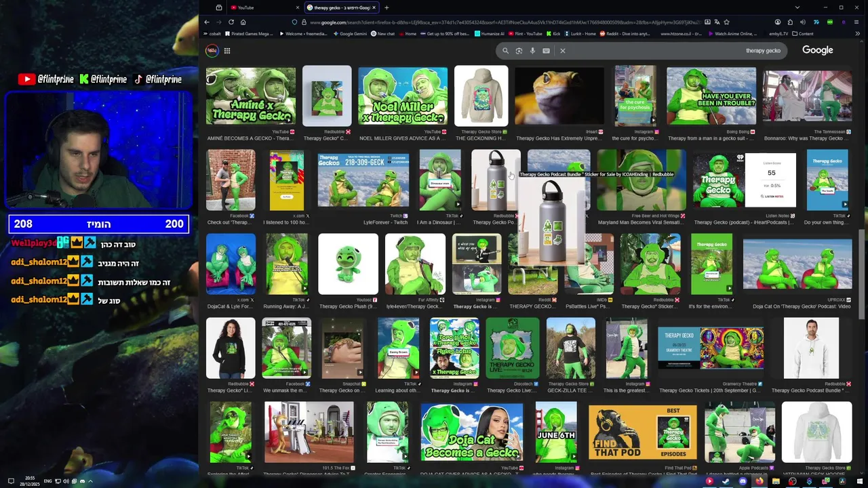This screenshot has width=868, height=488.
Task: Open the Kick bookmark
Action: pyautogui.click(x=553, y=33)
